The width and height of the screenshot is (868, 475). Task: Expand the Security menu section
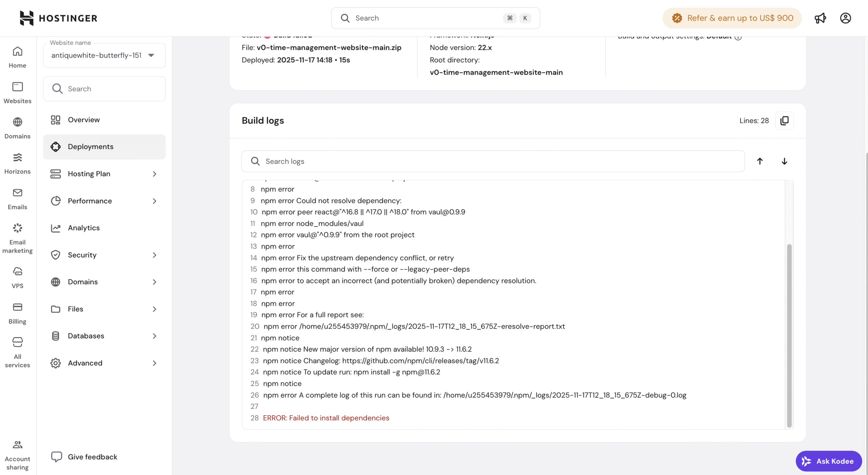click(x=104, y=255)
